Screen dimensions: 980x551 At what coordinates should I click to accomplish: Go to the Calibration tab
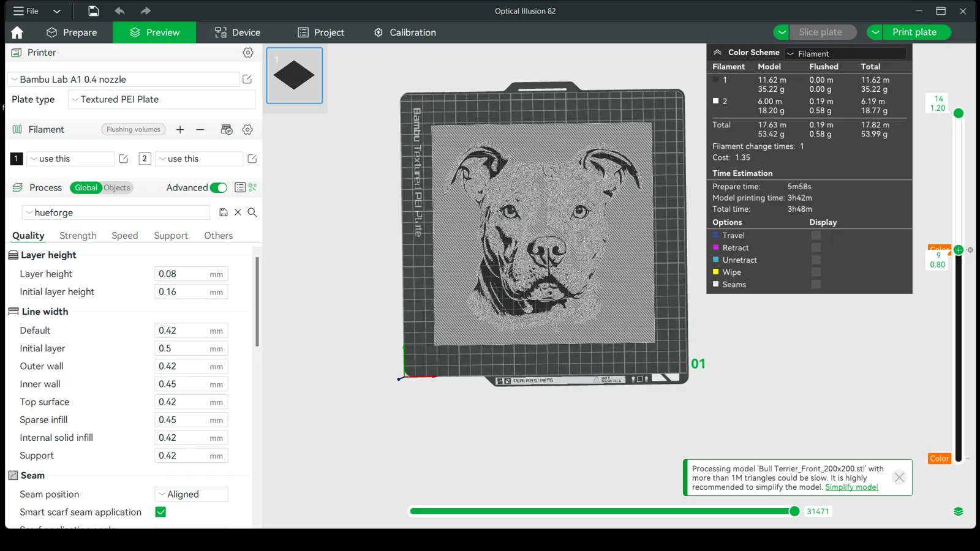point(405,32)
